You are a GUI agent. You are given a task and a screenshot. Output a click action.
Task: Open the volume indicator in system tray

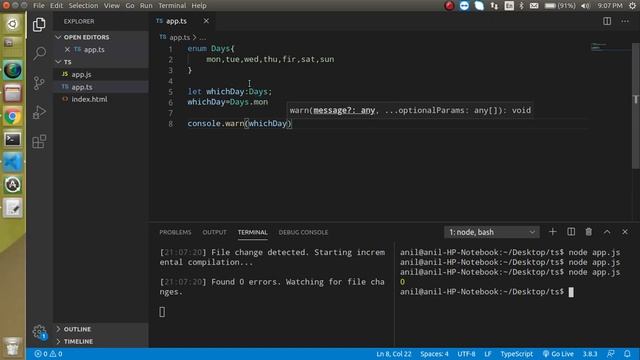tap(585, 6)
